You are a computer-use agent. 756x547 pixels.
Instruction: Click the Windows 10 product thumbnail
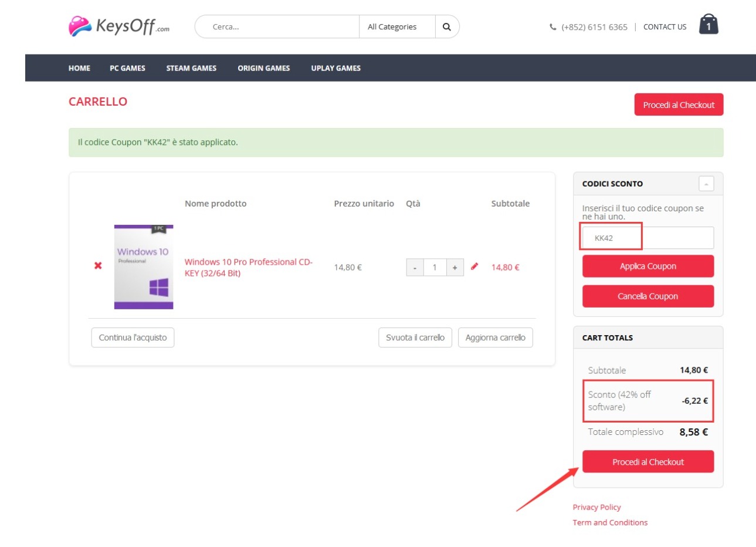pyautogui.click(x=144, y=267)
